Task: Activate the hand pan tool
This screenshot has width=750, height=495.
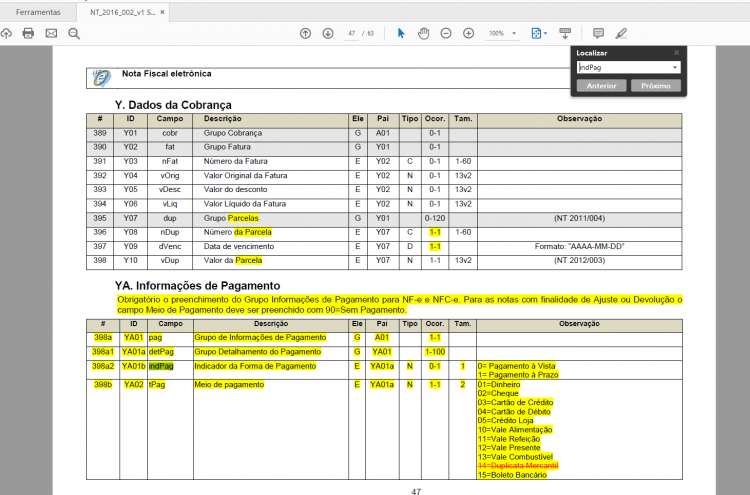Action: tap(423, 33)
